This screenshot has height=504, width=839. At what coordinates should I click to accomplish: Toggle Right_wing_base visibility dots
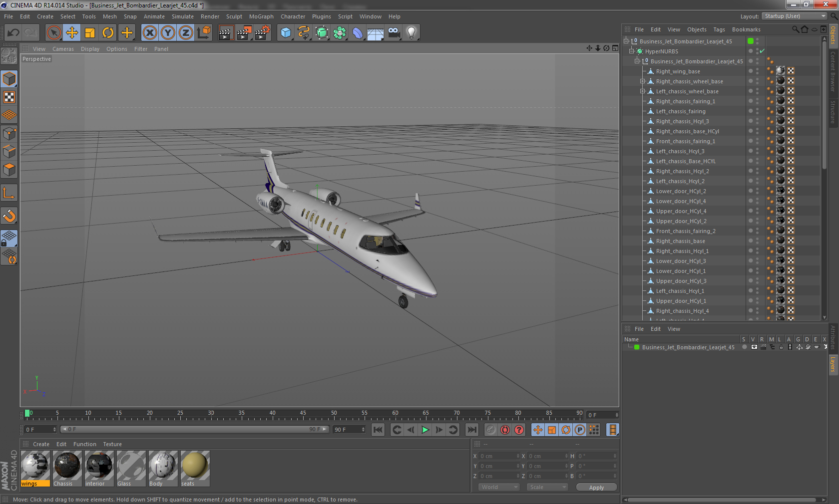(x=757, y=71)
